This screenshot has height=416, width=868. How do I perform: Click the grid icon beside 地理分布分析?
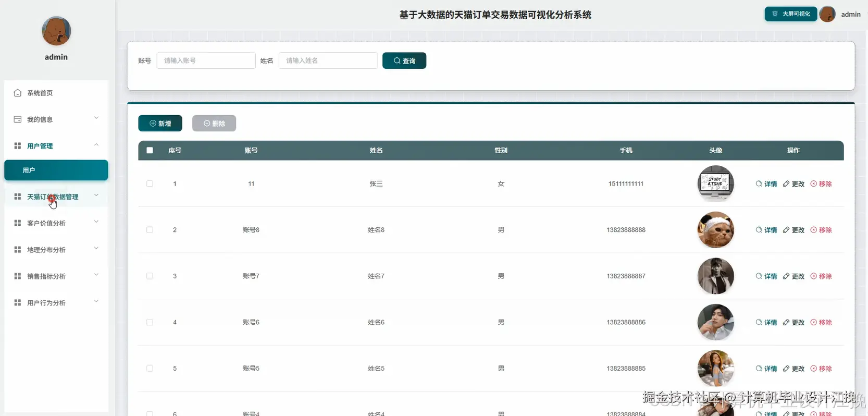pos(18,250)
